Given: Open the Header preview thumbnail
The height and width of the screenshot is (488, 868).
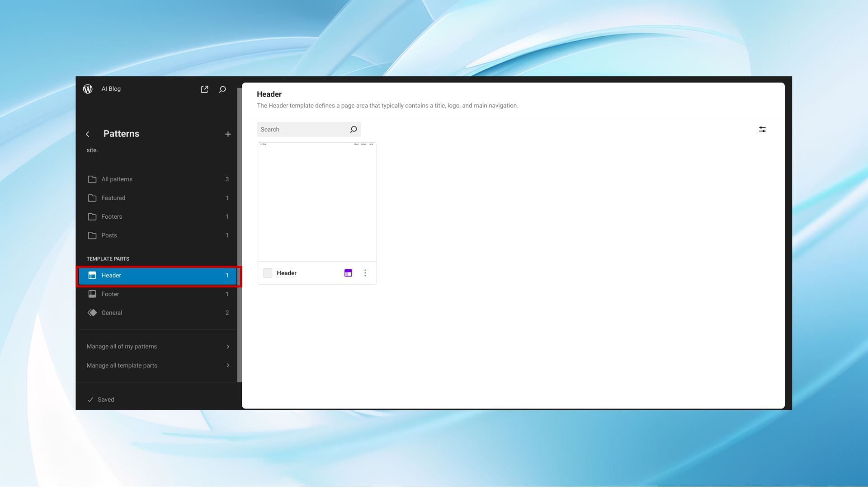Looking at the screenshot, I should (316, 202).
